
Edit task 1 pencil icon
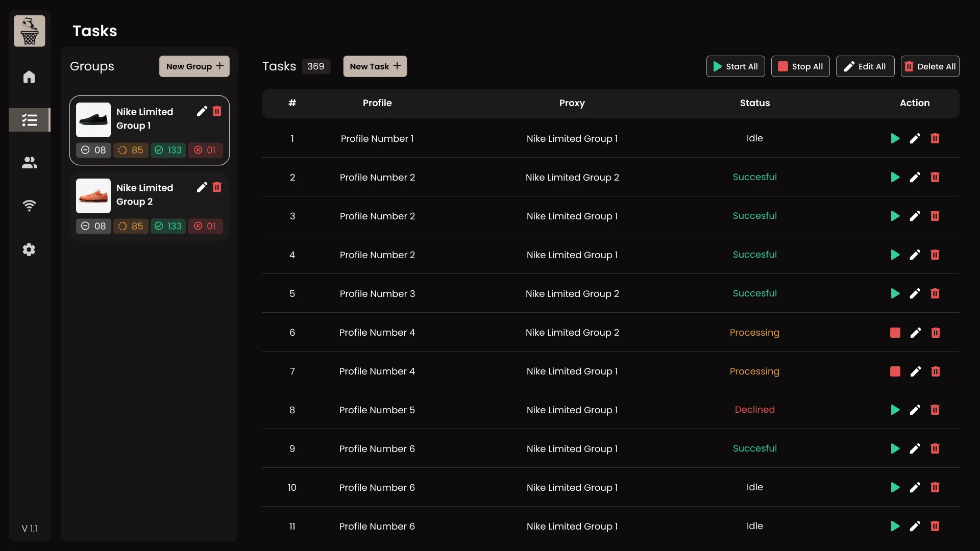click(x=915, y=138)
